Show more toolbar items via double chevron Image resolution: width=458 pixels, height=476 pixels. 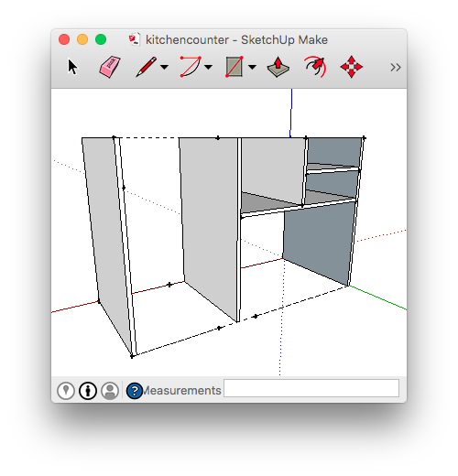(x=396, y=67)
